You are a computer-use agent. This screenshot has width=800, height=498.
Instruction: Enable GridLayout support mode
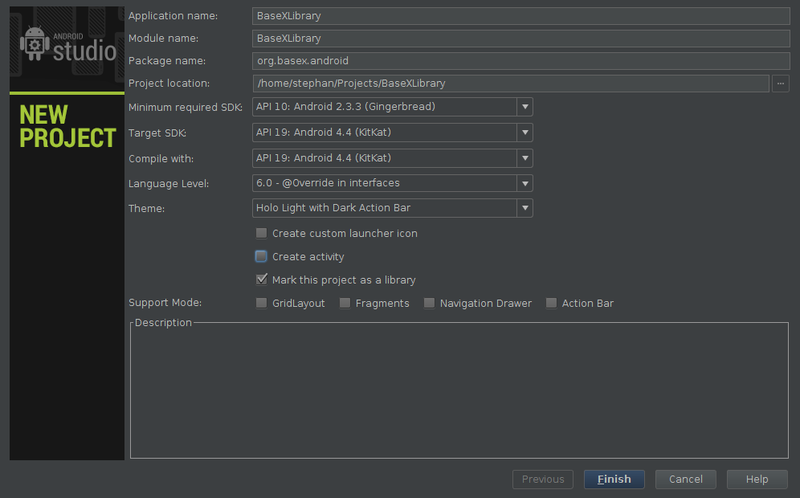click(x=261, y=303)
